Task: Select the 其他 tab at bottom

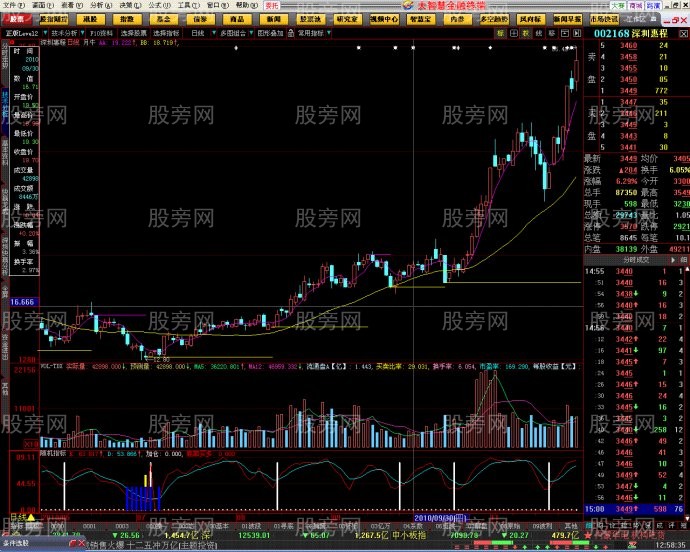Action: coord(570,526)
